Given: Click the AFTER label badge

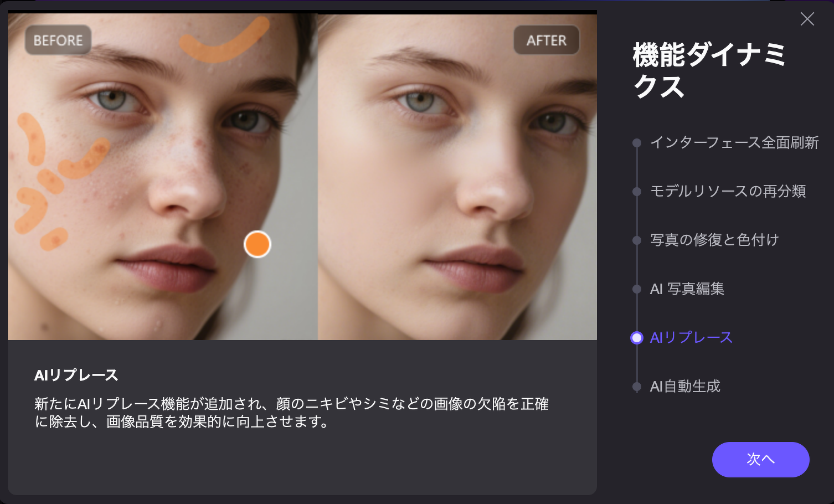Looking at the screenshot, I should pyautogui.click(x=547, y=40).
